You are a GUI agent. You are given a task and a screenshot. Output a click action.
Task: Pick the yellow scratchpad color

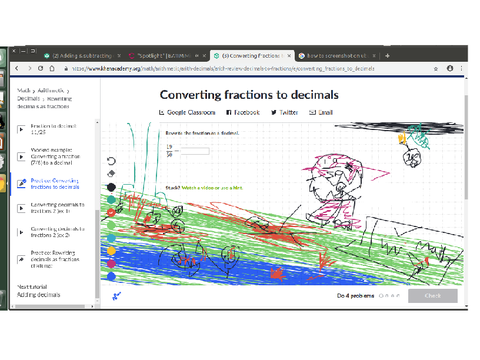[x=111, y=251]
